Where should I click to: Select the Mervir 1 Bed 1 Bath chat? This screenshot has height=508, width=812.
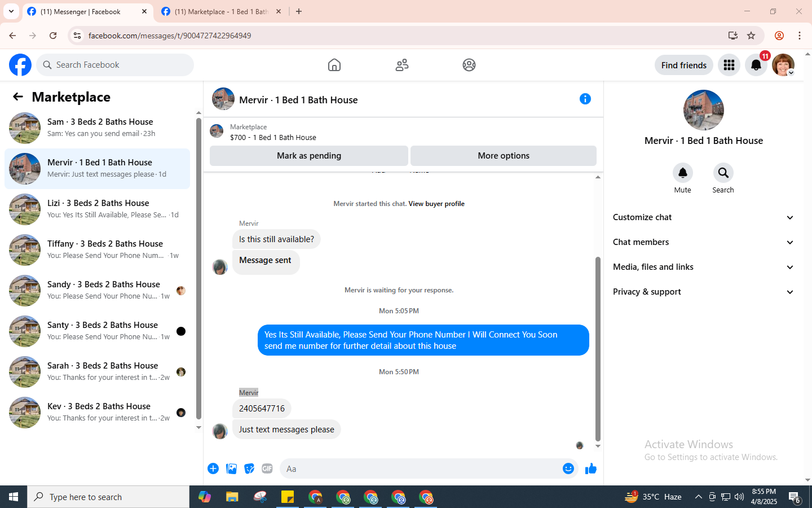[97, 169]
